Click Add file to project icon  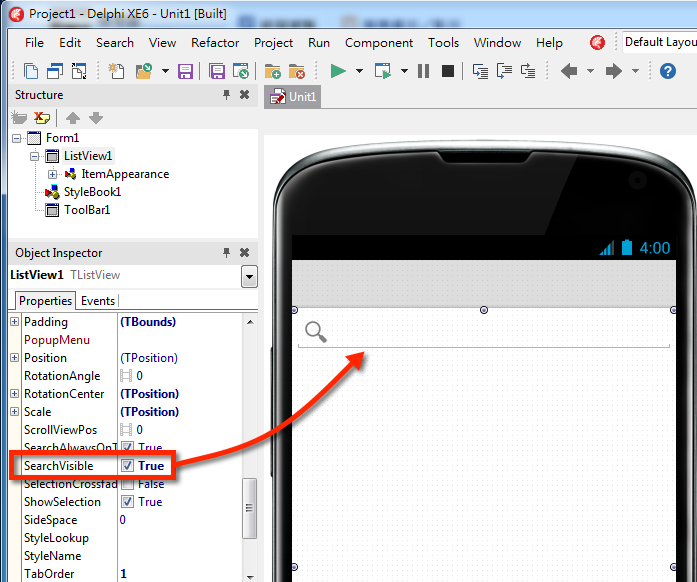[272, 71]
